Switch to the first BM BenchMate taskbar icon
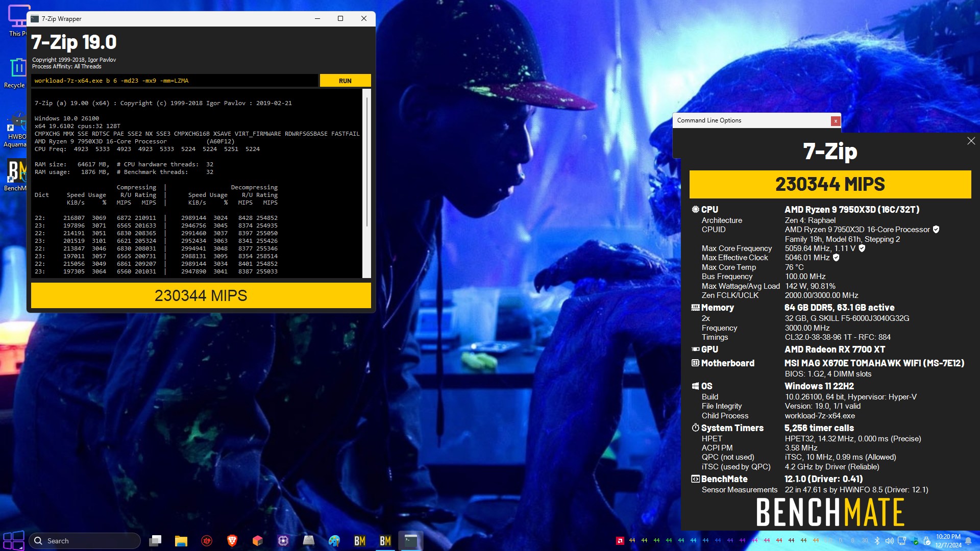The width and height of the screenshot is (980, 551). point(359,541)
